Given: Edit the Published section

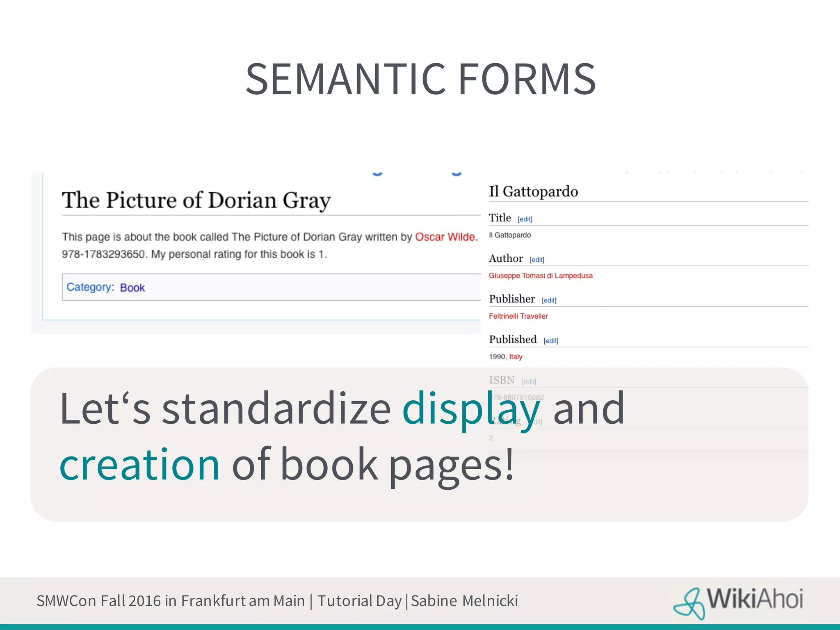Looking at the screenshot, I should 551,341.
